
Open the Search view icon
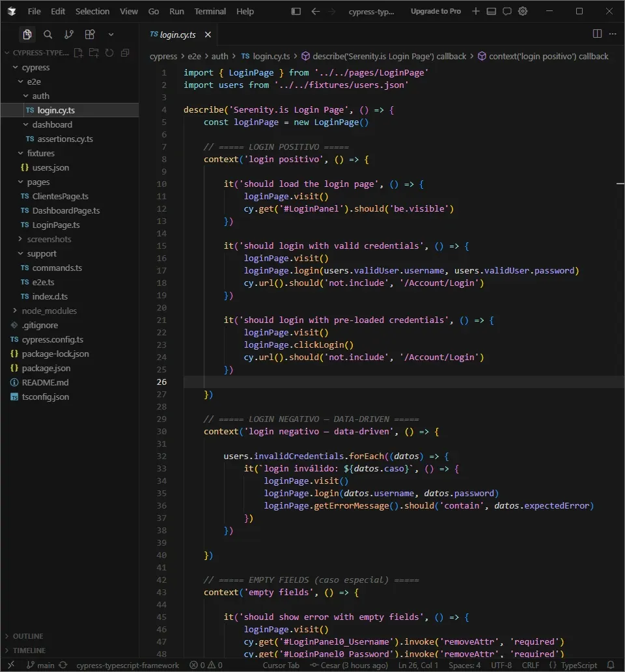coord(48,35)
